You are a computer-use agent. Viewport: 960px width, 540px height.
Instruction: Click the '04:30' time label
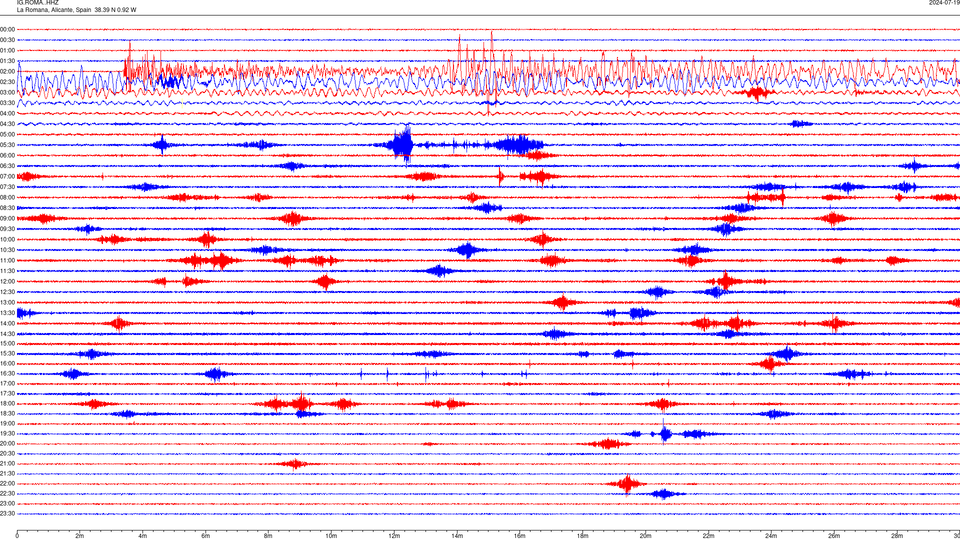[7, 124]
